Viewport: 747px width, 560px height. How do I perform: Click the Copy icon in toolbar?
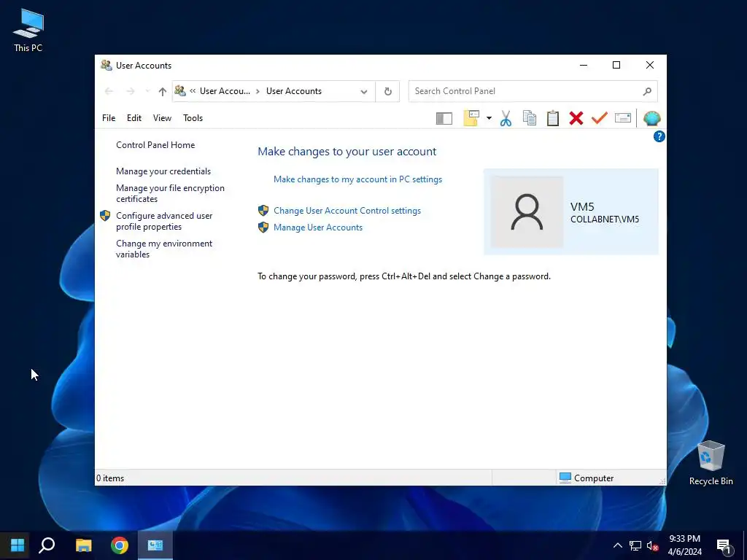coord(530,118)
